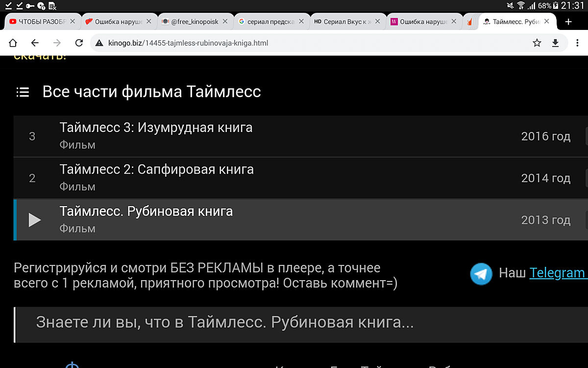This screenshot has height=368, width=588.
Task: Tap the browser home icon
Action: (13, 43)
